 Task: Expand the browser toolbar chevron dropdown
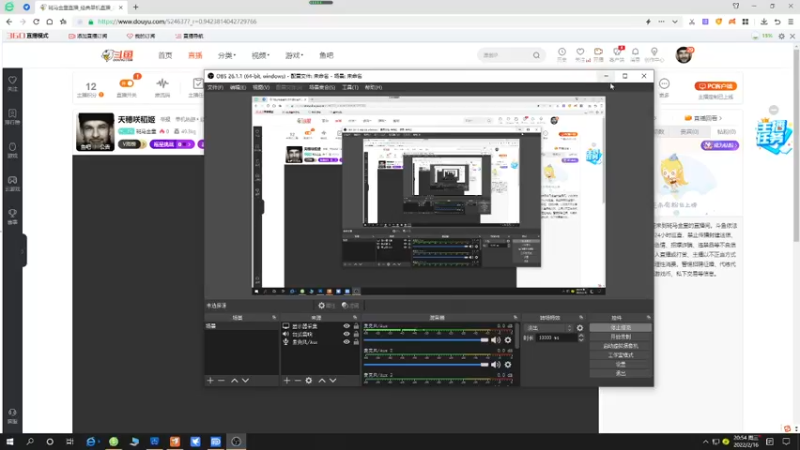674,22
